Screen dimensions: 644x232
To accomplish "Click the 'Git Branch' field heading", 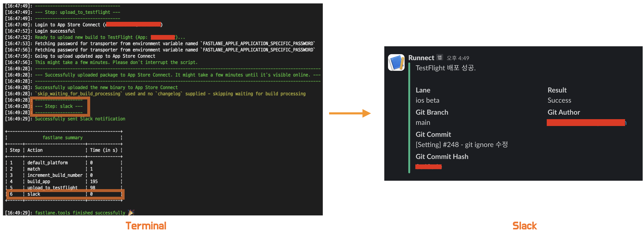I will [x=432, y=112].
